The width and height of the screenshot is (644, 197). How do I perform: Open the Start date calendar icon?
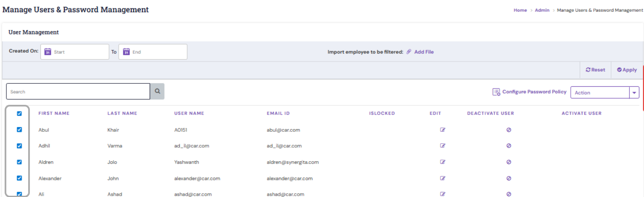pyautogui.click(x=48, y=52)
